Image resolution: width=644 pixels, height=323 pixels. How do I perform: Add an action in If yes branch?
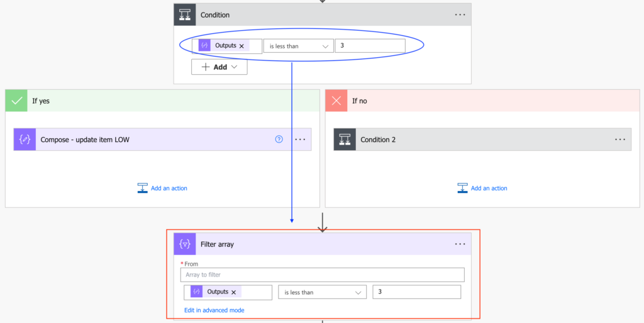pyautogui.click(x=162, y=188)
